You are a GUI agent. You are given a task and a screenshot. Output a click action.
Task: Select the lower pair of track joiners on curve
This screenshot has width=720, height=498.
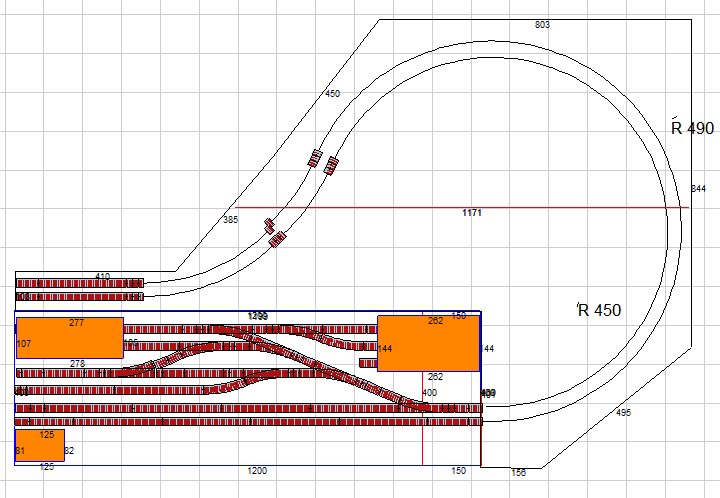273,232
